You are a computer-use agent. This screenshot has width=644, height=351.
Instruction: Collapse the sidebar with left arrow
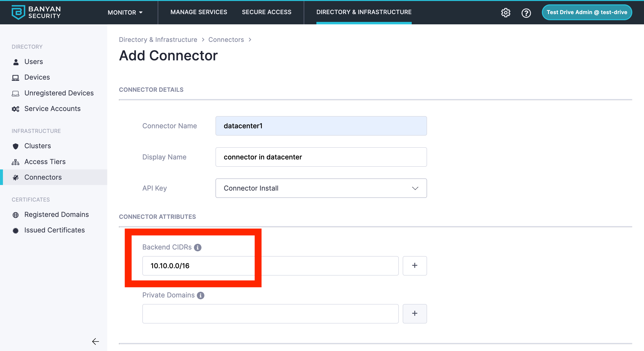click(x=96, y=341)
